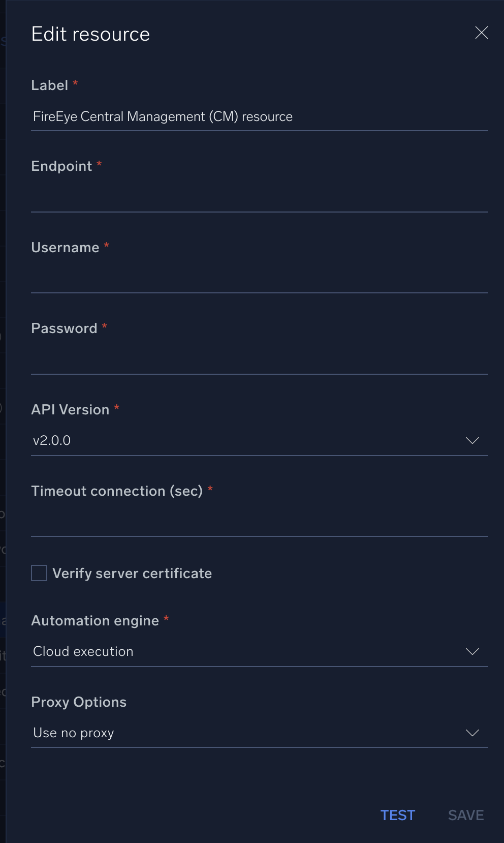504x843 pixels.
Task: Click the API Version dropdown chevron
Action: [x=472, y=440]
